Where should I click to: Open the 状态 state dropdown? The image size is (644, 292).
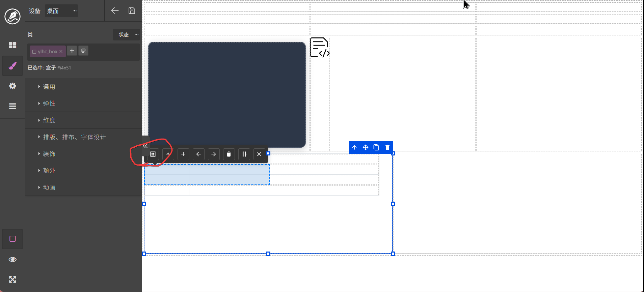(126, 34)
